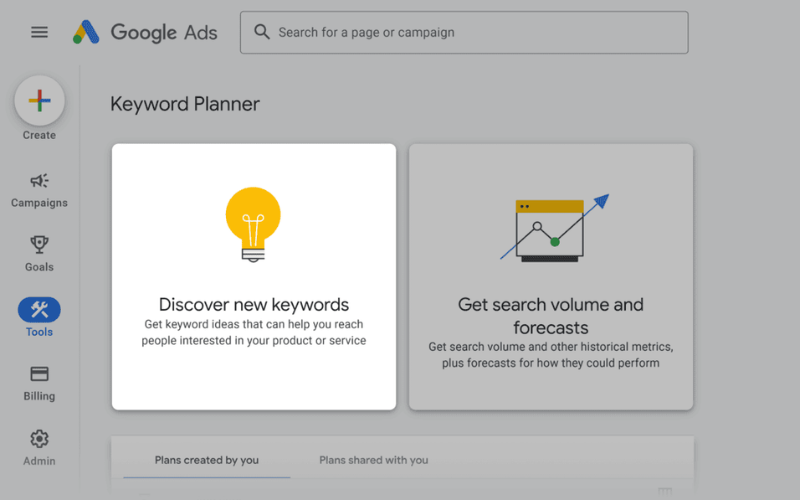Switch to Plans shared with you tab

click(373, 460)
